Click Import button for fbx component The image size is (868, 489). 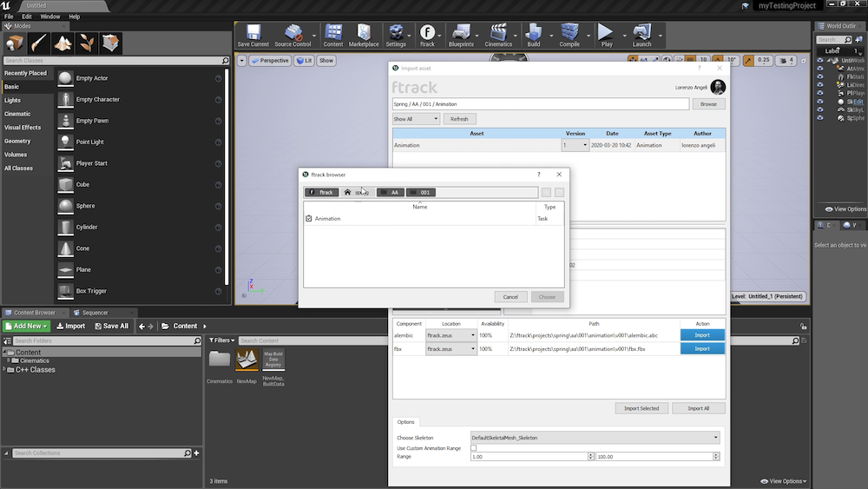tap(702, 349)
